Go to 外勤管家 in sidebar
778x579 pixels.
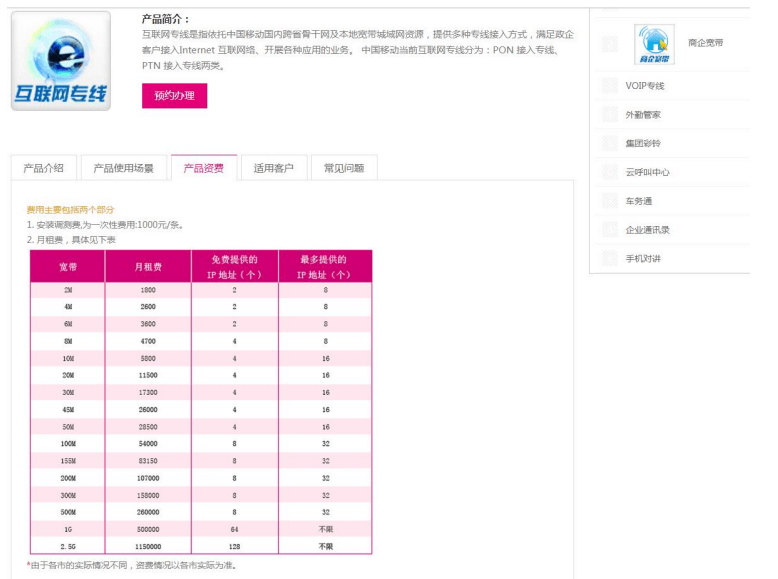pos(643,115)
